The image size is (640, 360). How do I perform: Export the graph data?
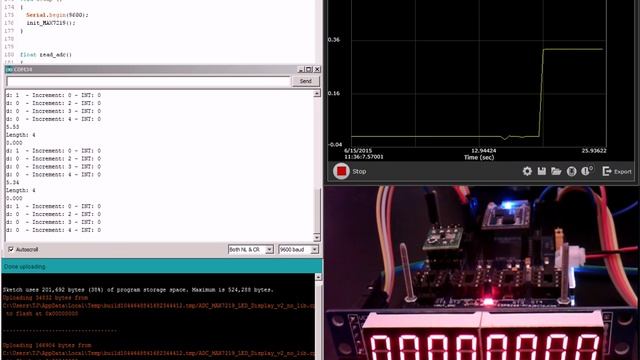[x=617, y=171]
